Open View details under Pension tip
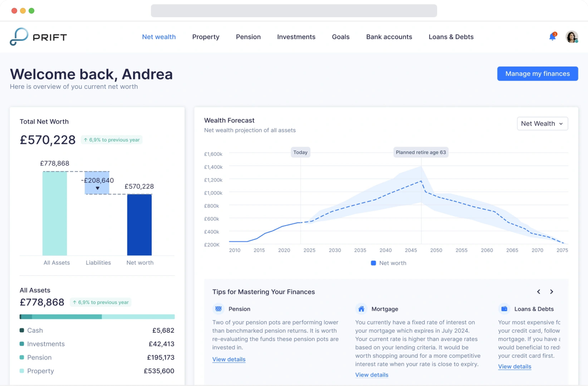Image resolution: width=588 pixels, height=386 pixels. pos(229,359)
